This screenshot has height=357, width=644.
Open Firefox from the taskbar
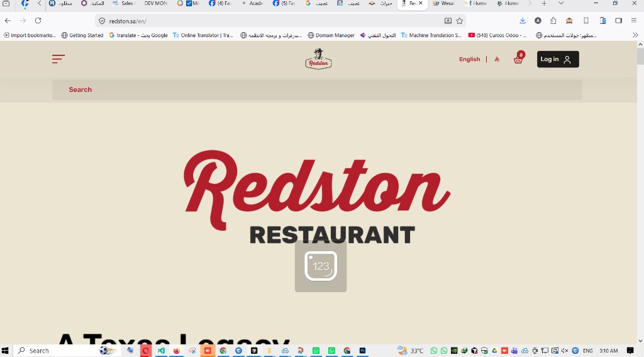pyautogui.click(x=177, y=351)
